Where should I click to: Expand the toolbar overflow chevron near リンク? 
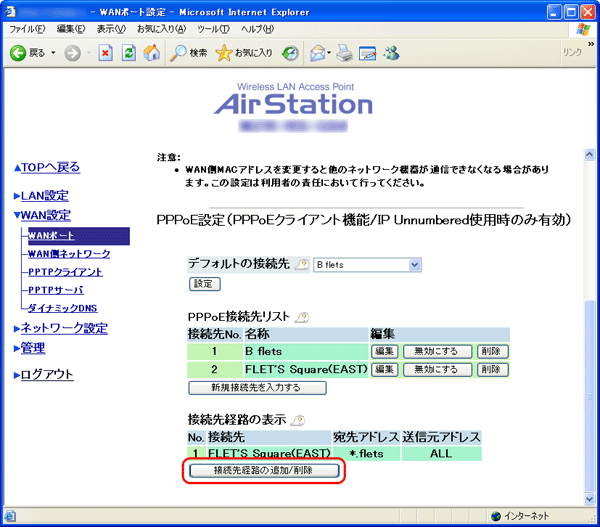coord(591,44)
